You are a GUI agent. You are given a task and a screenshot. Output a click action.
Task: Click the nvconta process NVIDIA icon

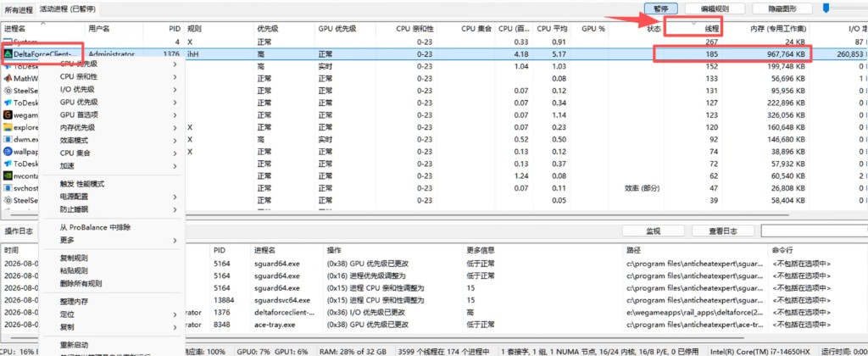[8, 175]
